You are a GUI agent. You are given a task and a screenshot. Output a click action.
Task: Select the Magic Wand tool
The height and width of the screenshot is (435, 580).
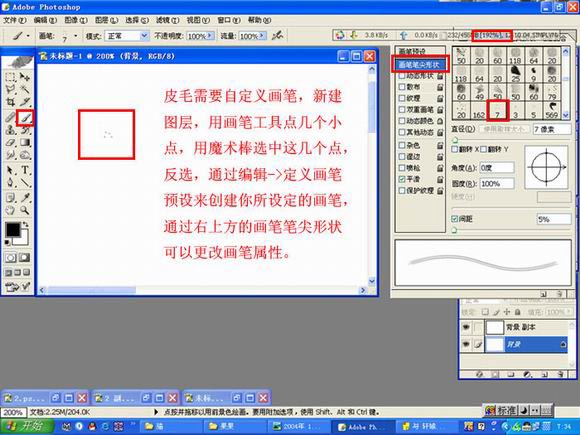coord(25,89)
